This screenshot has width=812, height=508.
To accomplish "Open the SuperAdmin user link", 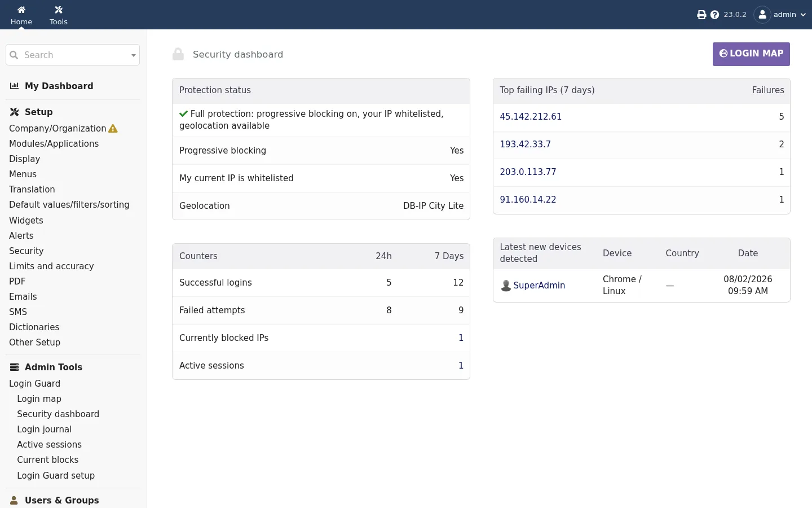I will [x=539, y=286].
